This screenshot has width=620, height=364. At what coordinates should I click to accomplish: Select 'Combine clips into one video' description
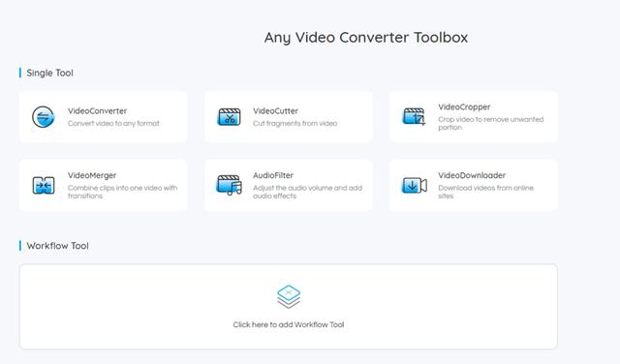pyautogui.click(x=123, y=192)
